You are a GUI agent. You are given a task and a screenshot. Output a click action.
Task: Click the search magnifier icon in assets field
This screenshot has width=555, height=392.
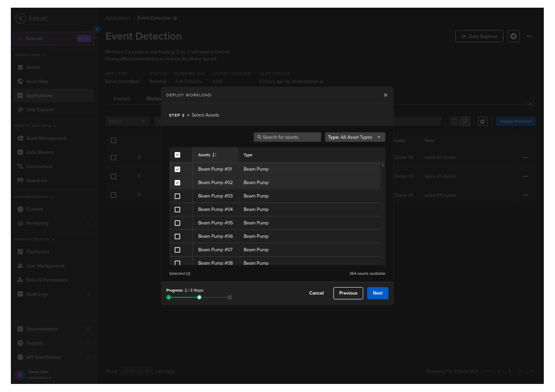259,137
